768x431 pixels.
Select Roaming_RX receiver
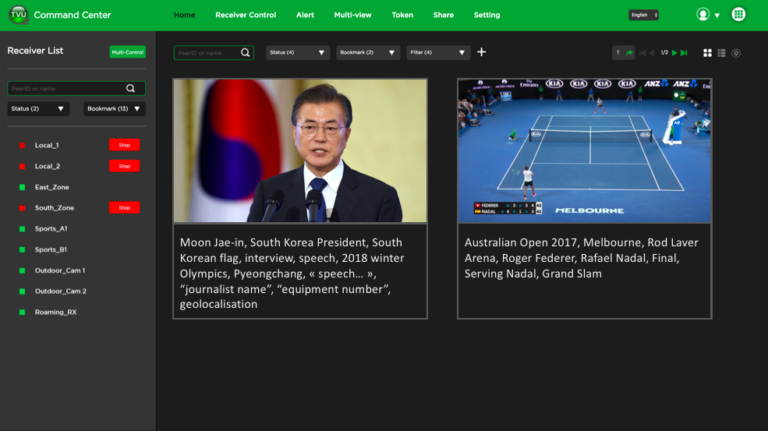(x=55, y=312)
